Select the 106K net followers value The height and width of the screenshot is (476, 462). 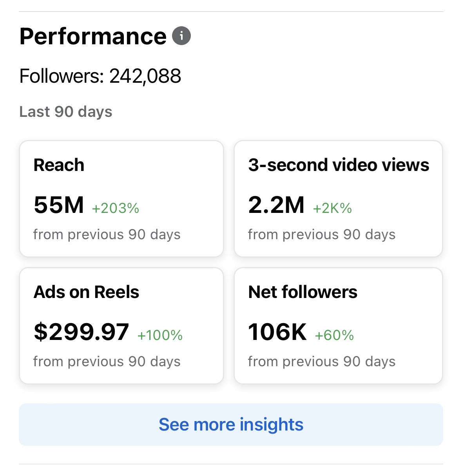(277, 331)
